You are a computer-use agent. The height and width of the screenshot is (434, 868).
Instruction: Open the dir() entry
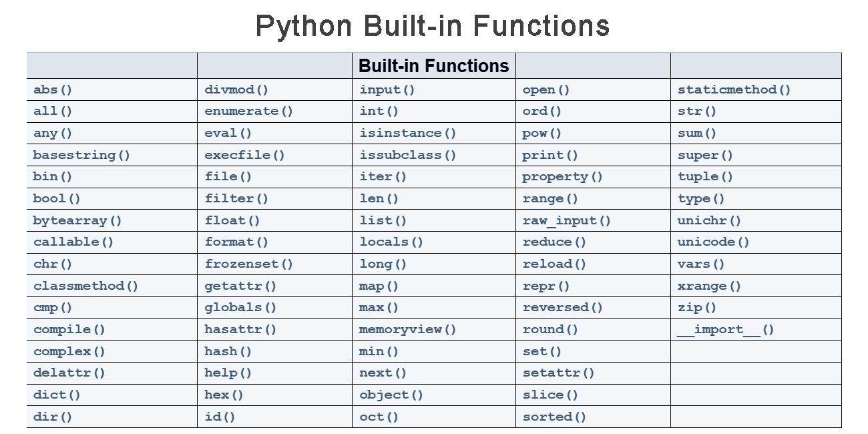(52, 417)
